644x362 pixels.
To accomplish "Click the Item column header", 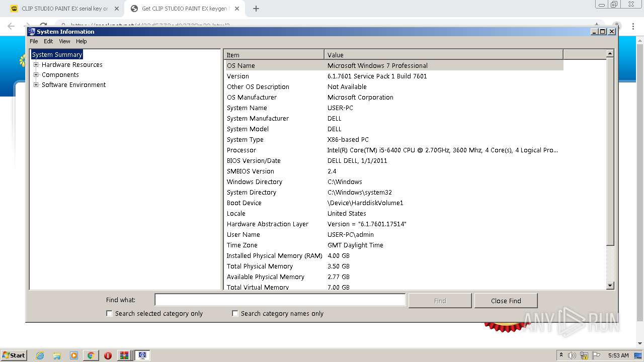I will 274,55.
